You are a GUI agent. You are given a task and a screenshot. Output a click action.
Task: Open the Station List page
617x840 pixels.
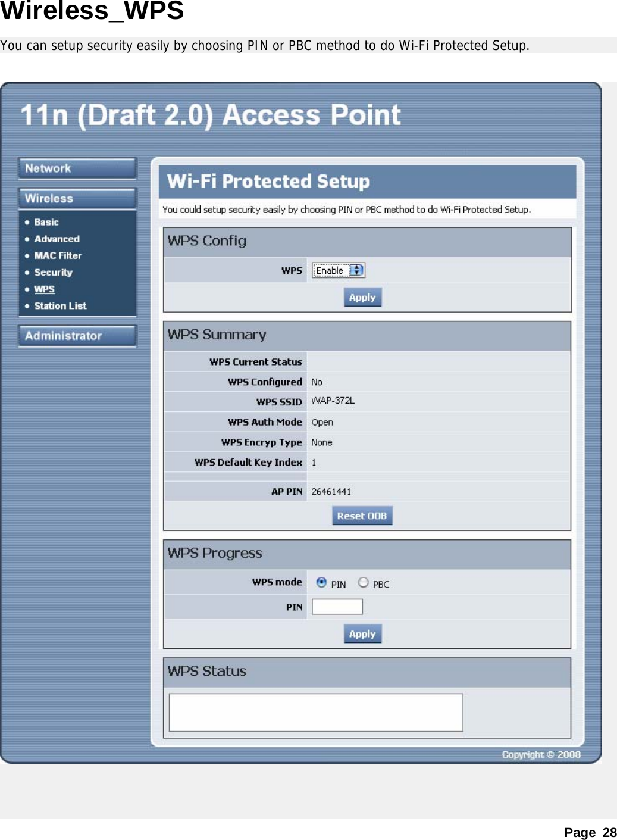pyautogui.click(x=60, y=305)
